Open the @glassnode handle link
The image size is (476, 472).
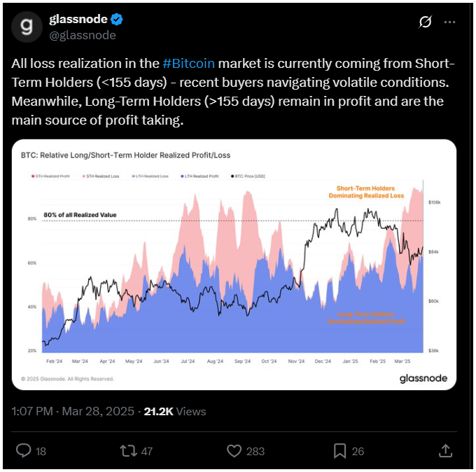click(83, 35)
